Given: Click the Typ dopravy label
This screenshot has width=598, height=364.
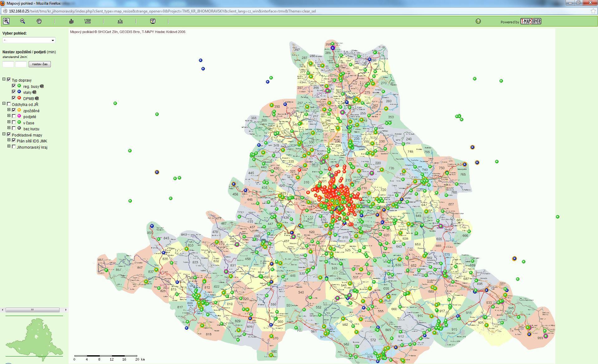Looking at the screenshot, I should 22,80.
